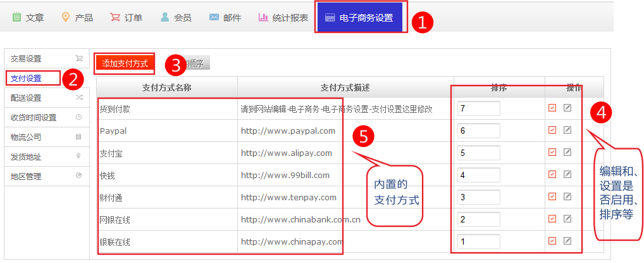
Task: Click the 快钱 name cell
Action: click(x=167, y=176)
